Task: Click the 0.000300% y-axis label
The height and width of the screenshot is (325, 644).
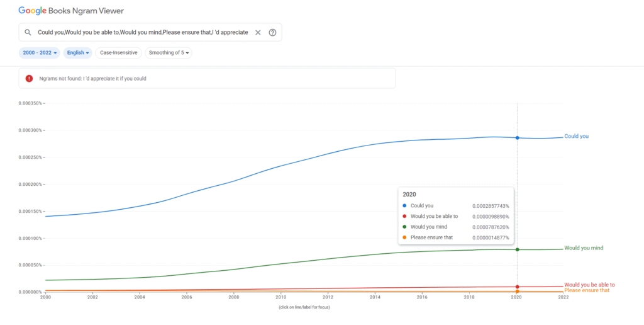Action: [30, 130]
